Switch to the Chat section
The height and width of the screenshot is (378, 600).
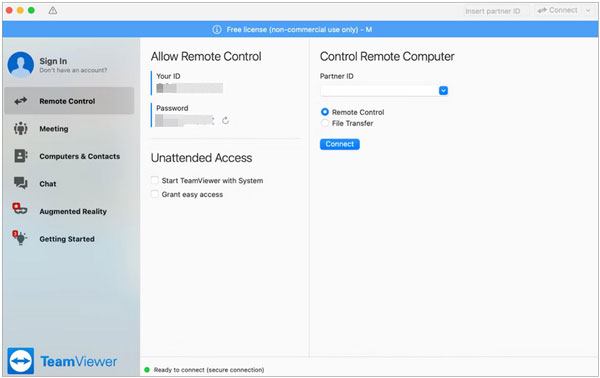point(69,184)
